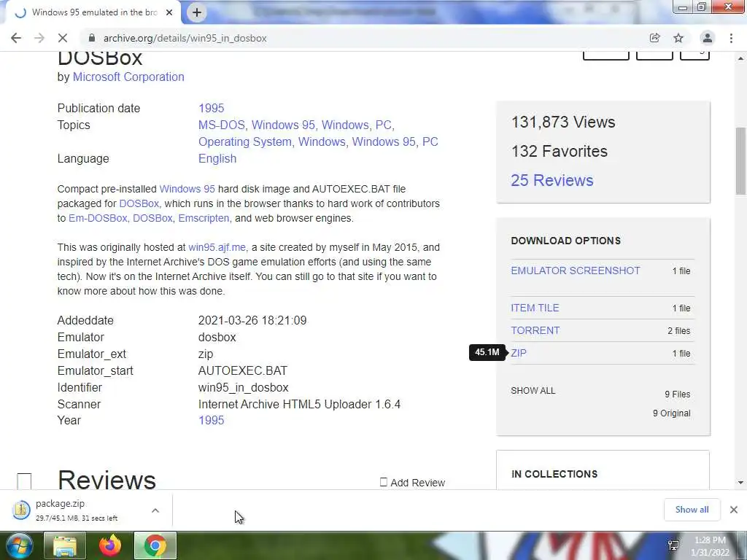Stop loading the page with the X button
Image resolution: width=747 pixels, height=560 pixels.
coord(63,38)
